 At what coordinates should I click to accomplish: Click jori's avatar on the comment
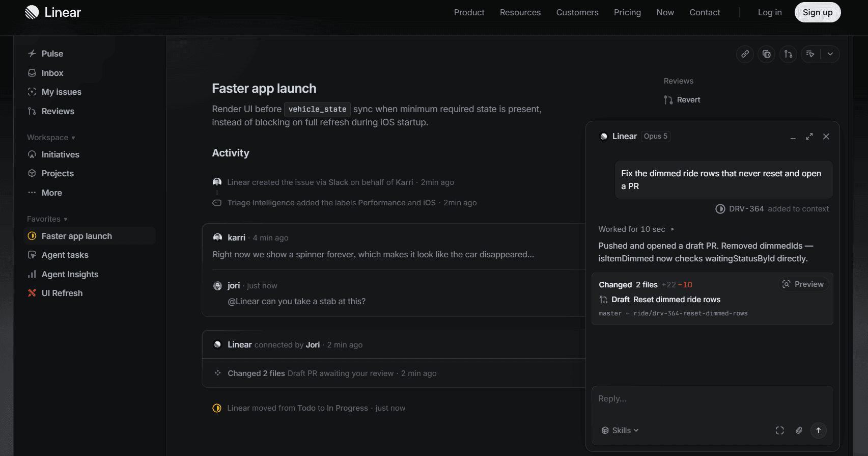click(217, 286)
